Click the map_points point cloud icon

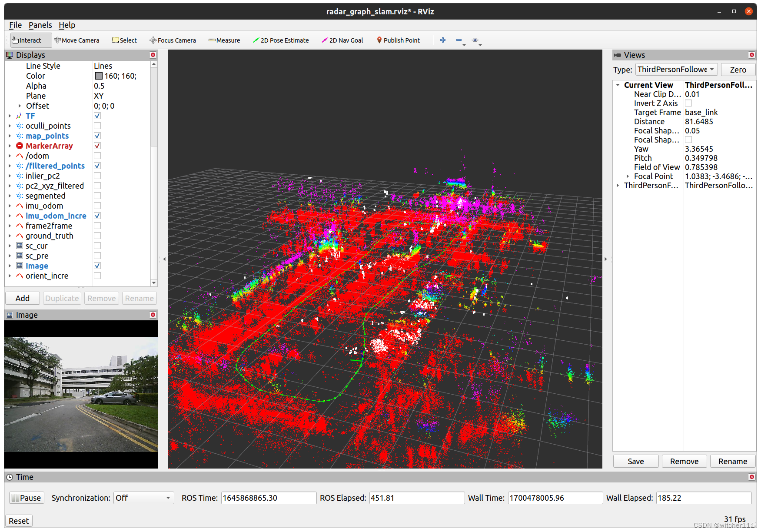pos(20,136)
